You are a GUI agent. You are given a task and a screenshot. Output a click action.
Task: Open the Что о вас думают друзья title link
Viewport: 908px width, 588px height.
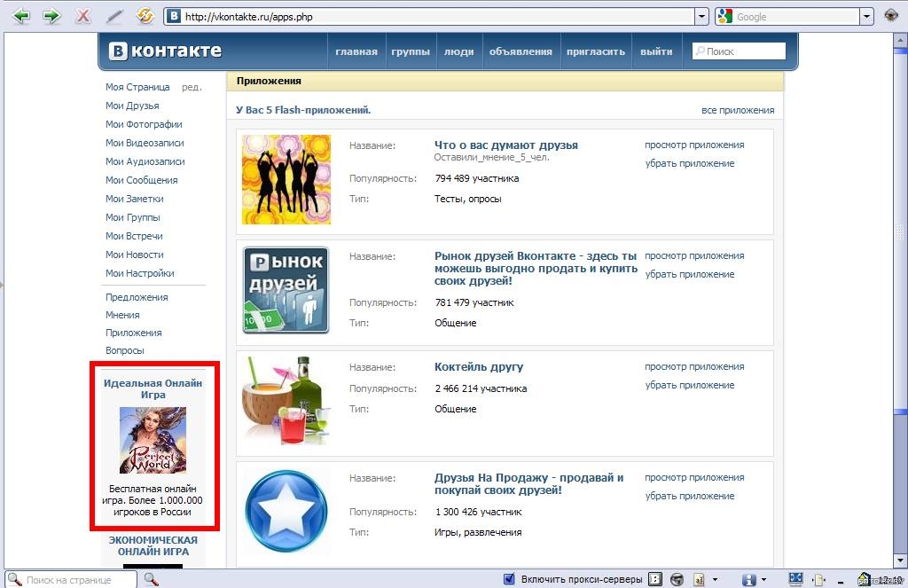[x=506, y=145]
